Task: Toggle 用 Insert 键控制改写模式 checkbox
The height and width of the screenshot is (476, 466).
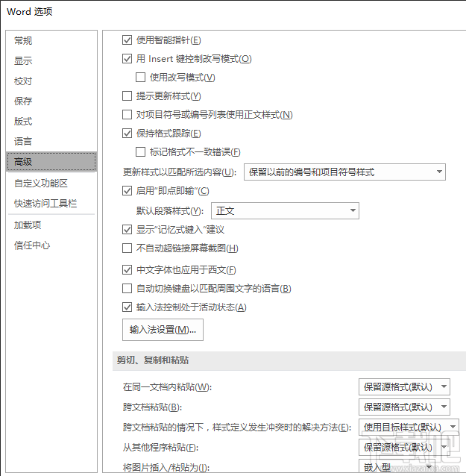Action: click(x=127, y=59)
